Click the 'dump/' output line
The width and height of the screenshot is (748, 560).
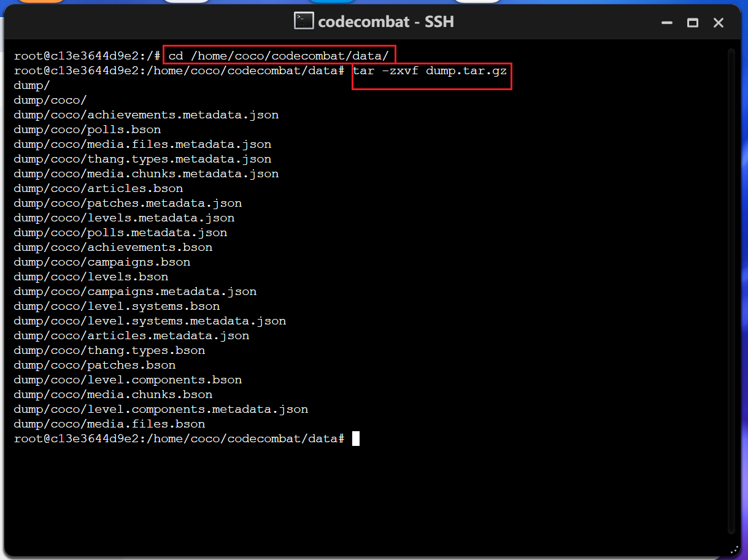[x=32, y=85]
